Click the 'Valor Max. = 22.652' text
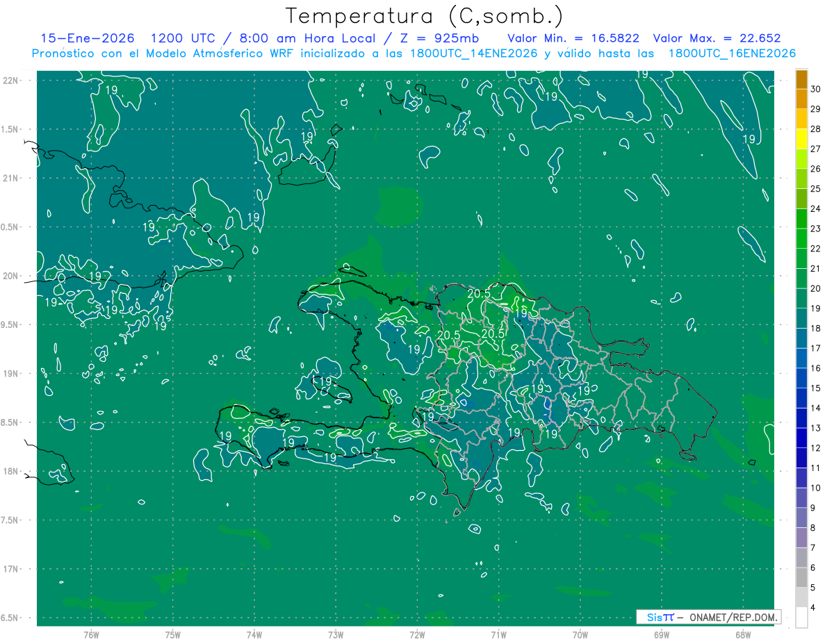The width and height of the screenshot is (834, 644). tap(717, 39)
